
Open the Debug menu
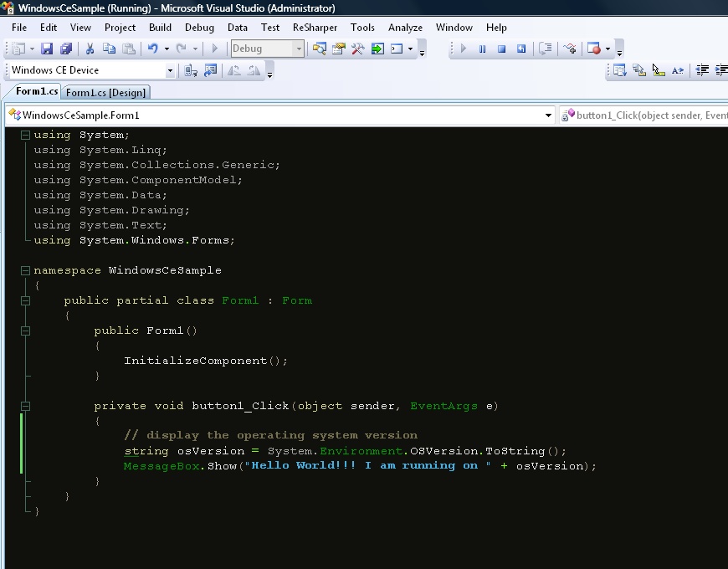click(199, 28)
